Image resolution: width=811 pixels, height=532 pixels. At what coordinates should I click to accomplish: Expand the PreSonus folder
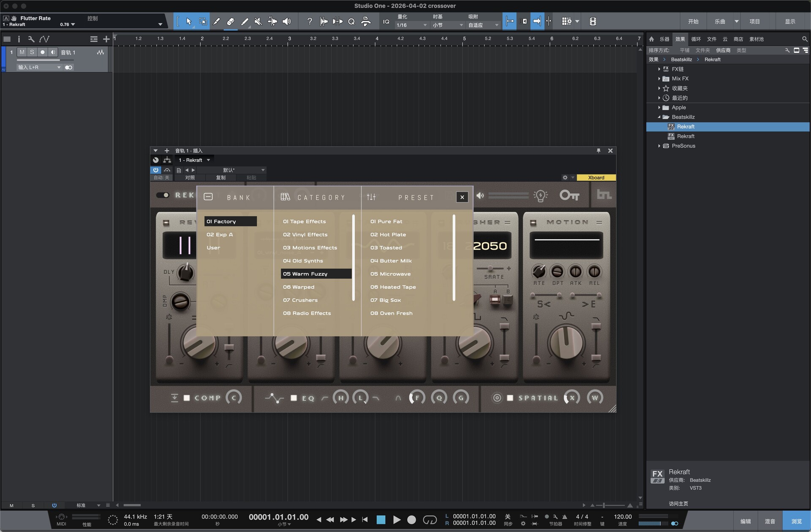point(659,146)
